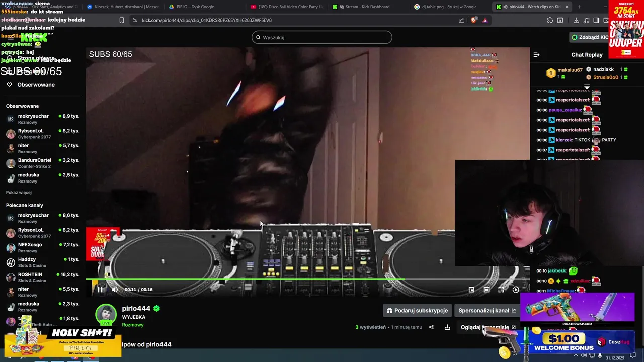
Task: Pause the clip playback
Action: [x=100, y=289]
